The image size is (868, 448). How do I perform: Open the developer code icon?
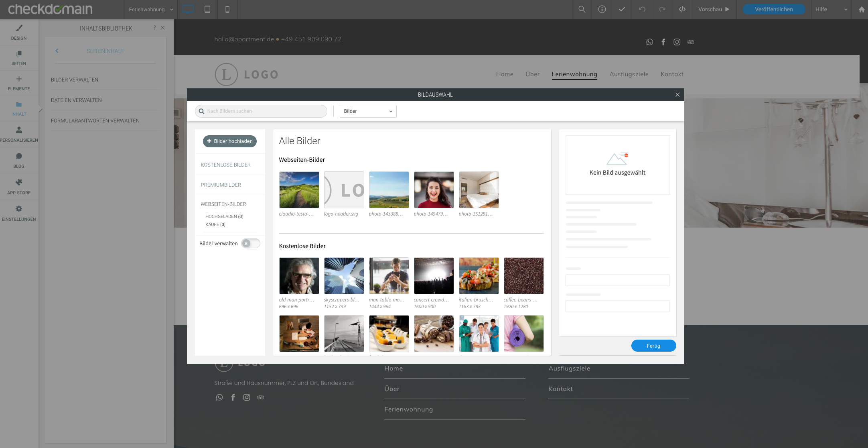[x=682, y=9]
